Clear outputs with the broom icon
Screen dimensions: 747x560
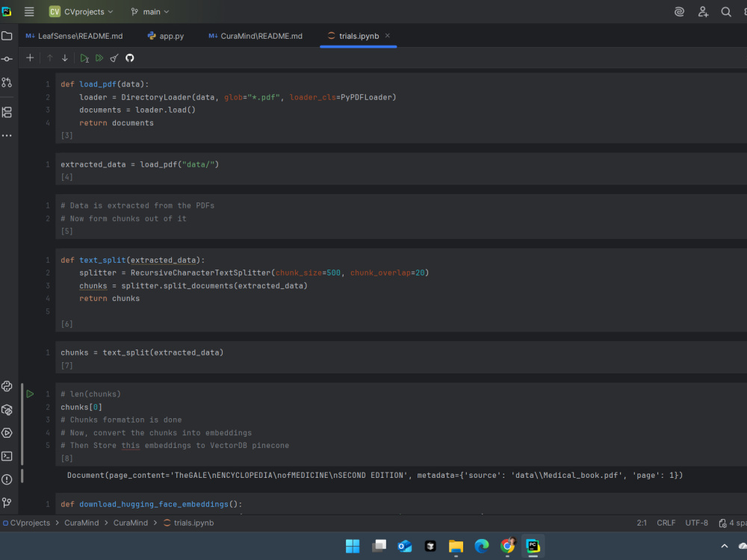click(x=114, y=58)
